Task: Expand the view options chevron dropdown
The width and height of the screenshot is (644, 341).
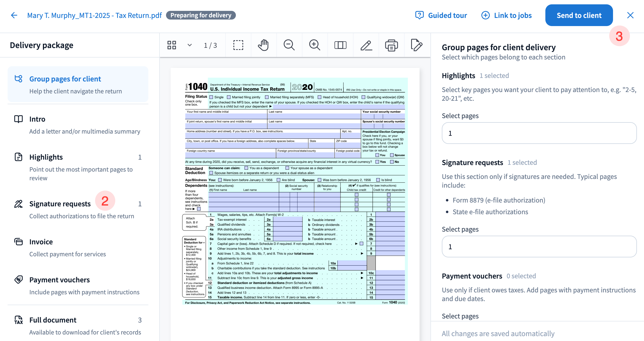Action: [190, 45]
